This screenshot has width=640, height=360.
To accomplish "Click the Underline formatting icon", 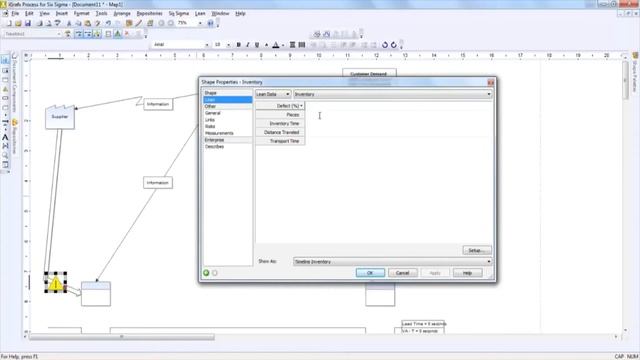I will [257, 45].
